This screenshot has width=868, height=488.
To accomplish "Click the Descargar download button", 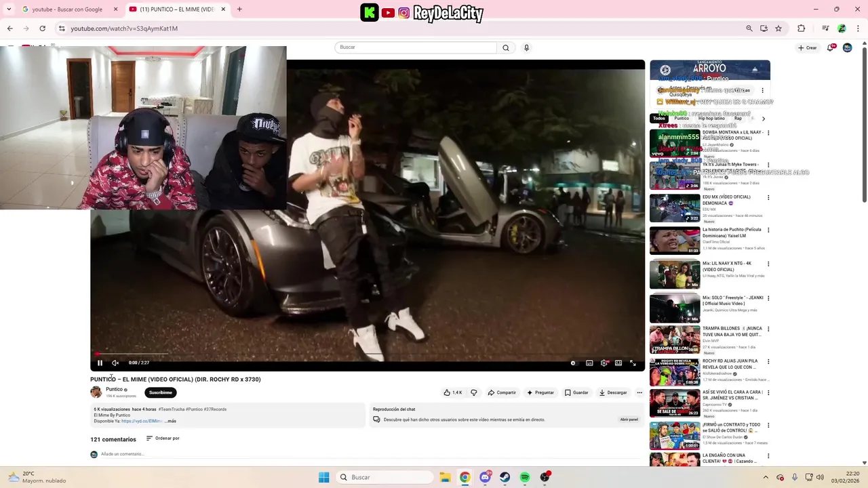I will coord(613,392).
